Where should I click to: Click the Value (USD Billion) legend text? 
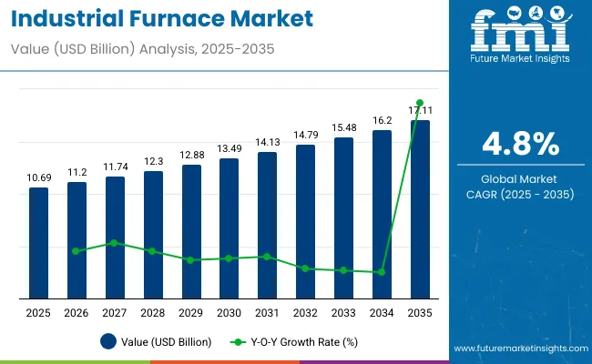pos(166,342)
